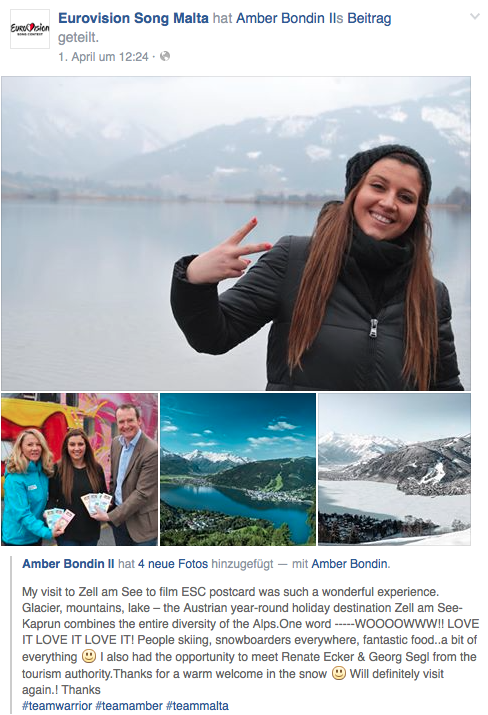This screenshot has width=488, height=715.
Task: Click the smiley emoji after 'everything'
Action: 88,657
